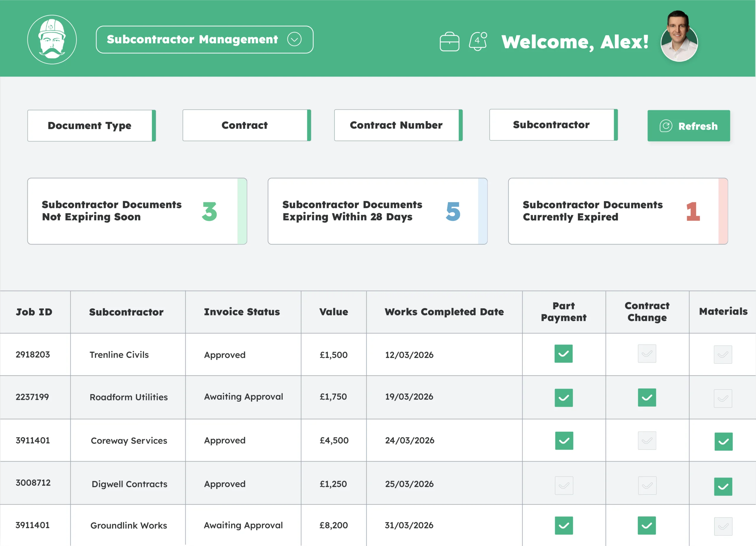Check Materials for Roadform Utilities
Image resolution: width=756 pixels, height=546 pixels.
click(x=723, y=398)
